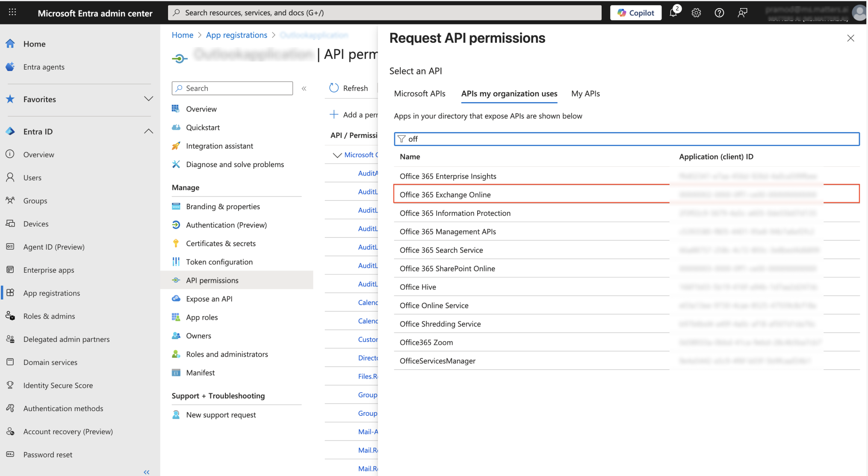The width and height of the screenshot is (868, 476).
Task: Choose Office 365 SharePoint Online
Action: tap(627, 268)
